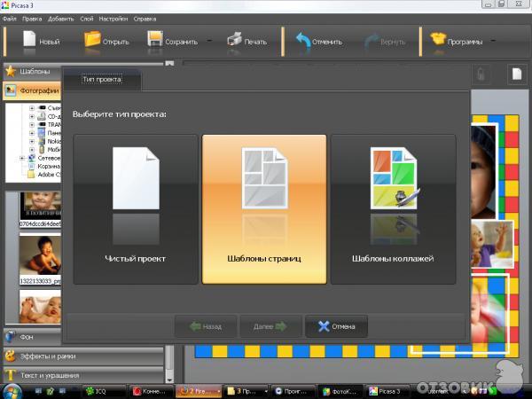532x399 pixels.
Task: Pick the Шаблоны коллажей collage templates tile
Action: tap(393, 208)
